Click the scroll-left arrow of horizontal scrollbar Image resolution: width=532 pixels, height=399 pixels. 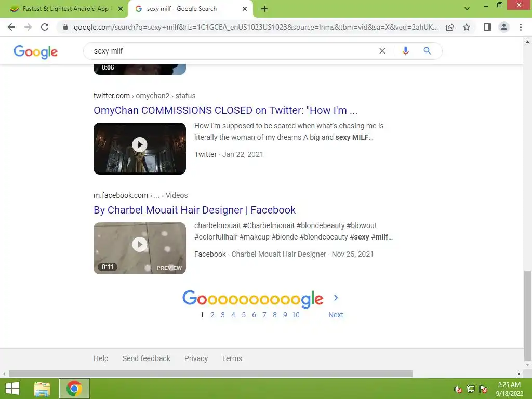click(4, 374)
